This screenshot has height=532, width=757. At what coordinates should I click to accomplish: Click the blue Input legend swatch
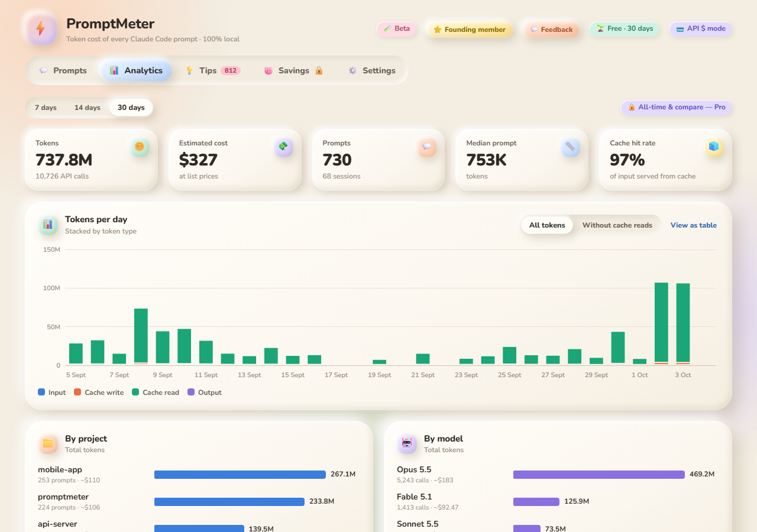pos(41,392)
